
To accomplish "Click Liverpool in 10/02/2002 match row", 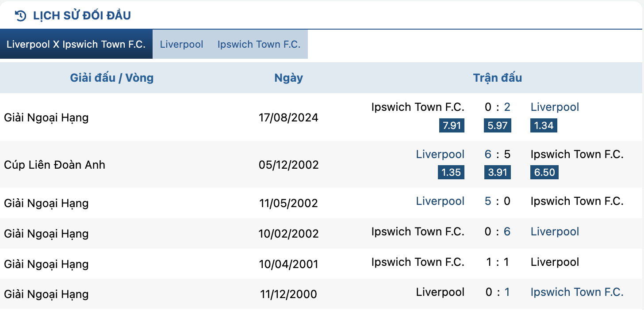I will [555, 231].
